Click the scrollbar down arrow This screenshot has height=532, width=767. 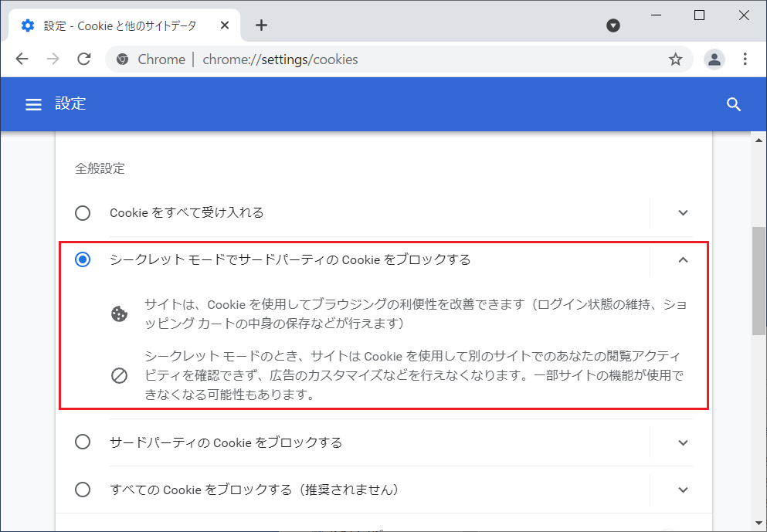[759, 524]
